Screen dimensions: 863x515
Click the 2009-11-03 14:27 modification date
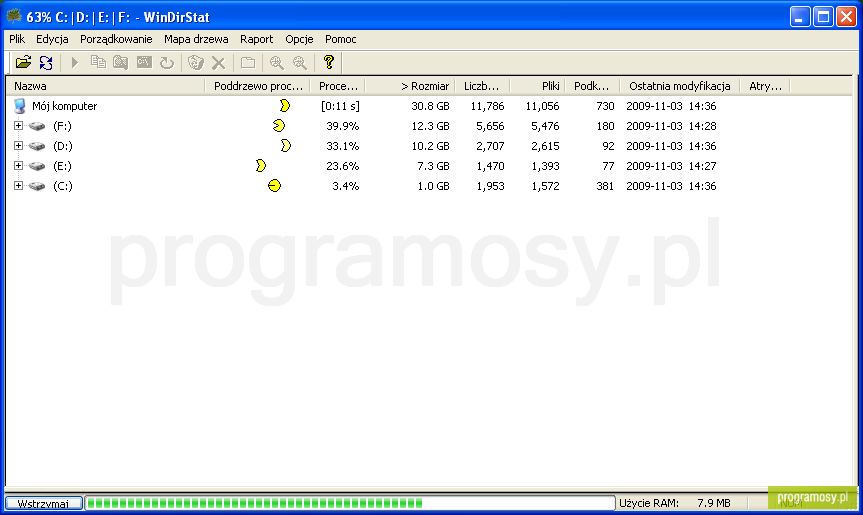pos(671,166)
